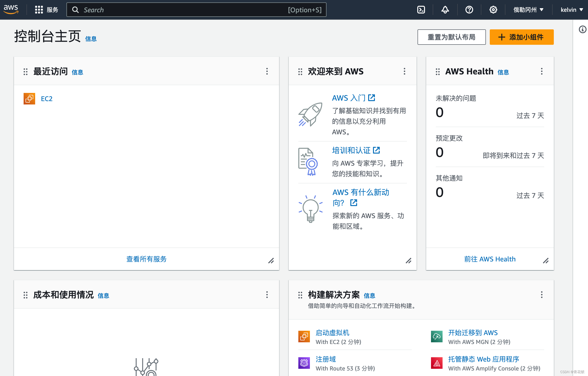Focus the Search input field
The width and height of the screenshot is (588, 376).
pos(196,10)
